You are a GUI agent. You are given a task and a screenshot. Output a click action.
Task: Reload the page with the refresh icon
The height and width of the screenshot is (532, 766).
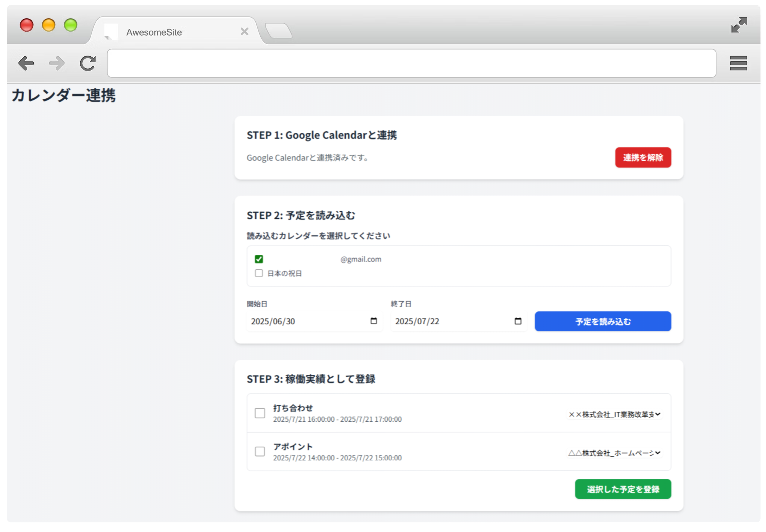tap(88, 63)
